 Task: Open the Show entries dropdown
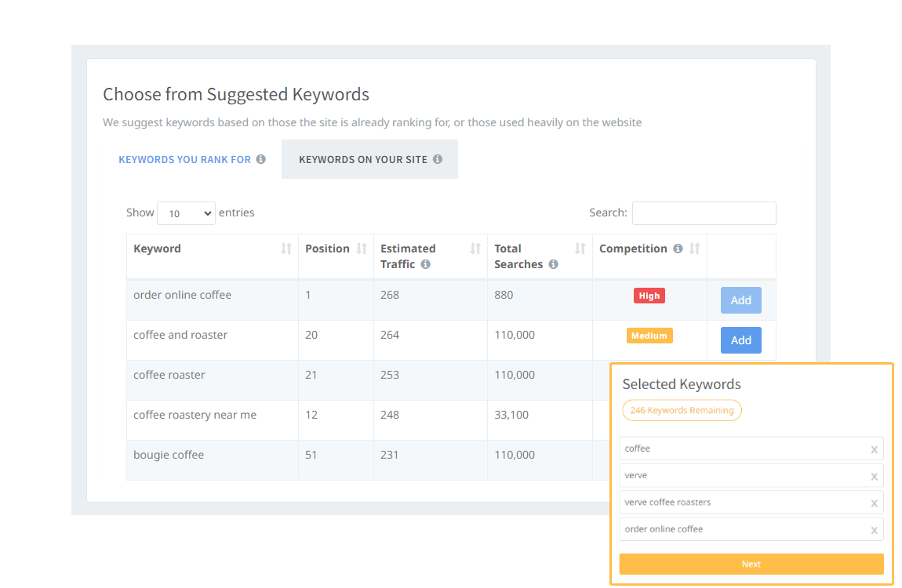[187, 213]
